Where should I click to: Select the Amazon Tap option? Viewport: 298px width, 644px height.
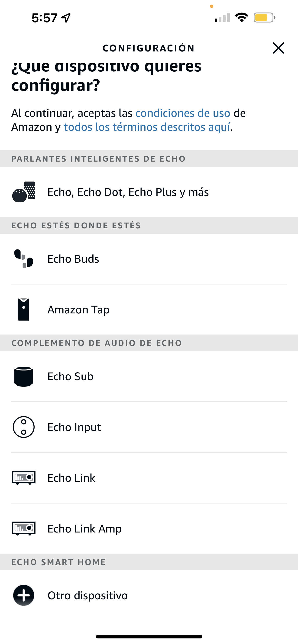pos(78,310)
